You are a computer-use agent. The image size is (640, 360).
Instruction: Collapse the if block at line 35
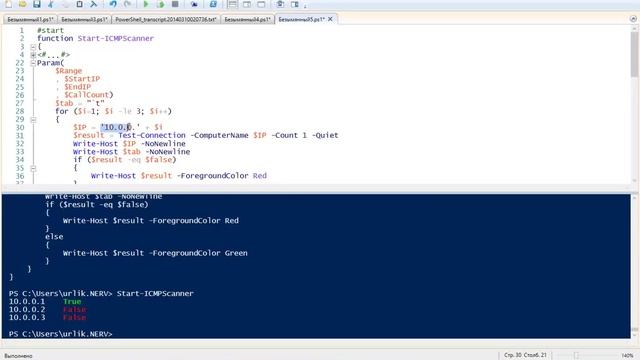(33, 168)
